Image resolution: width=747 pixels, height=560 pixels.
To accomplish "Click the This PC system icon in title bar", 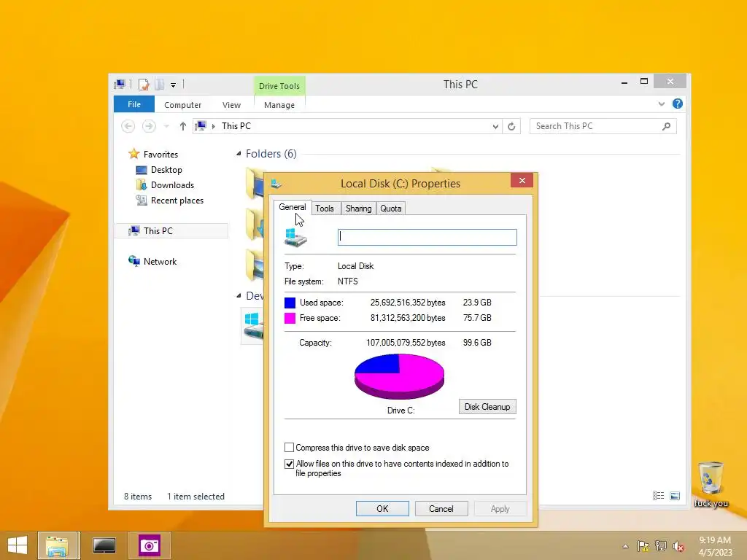I will pyautogui.click(x=120, y=85).
